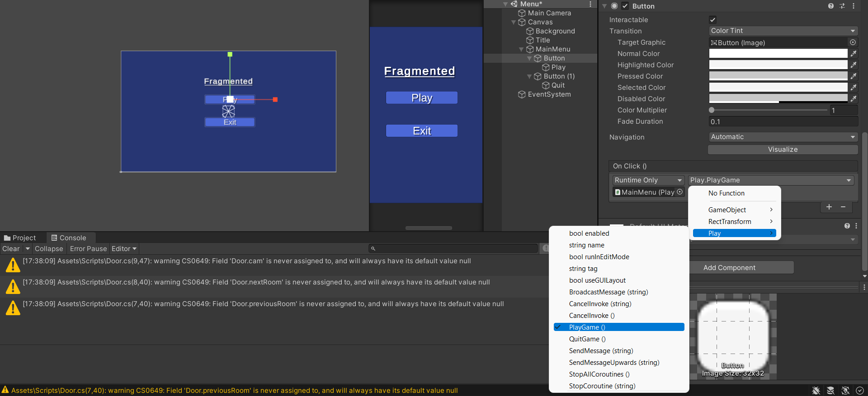Open Button component help reference icon
The image size is (868, 396).
(830, 6)
